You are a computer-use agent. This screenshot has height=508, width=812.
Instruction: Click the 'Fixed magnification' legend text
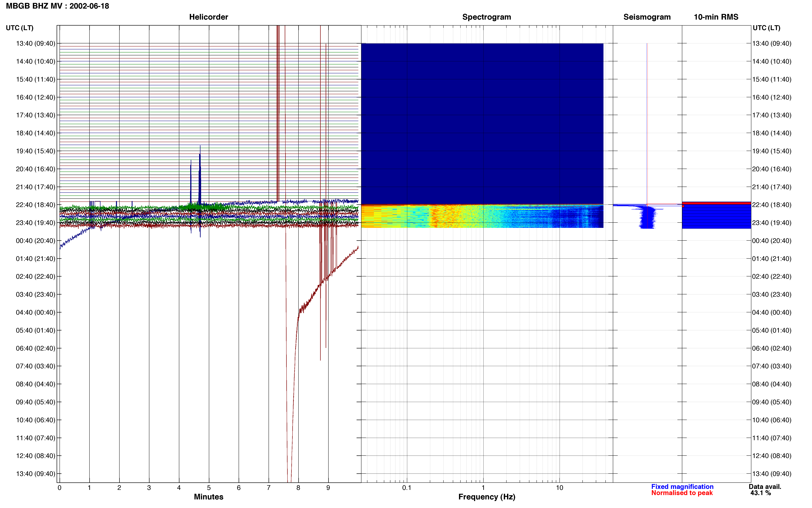682,486
